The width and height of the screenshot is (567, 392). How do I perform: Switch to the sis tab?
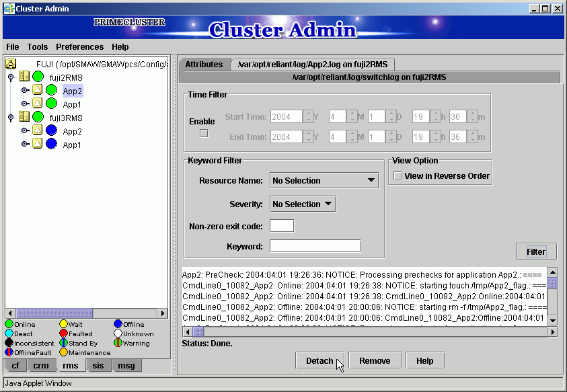click(x=98, y=366)
